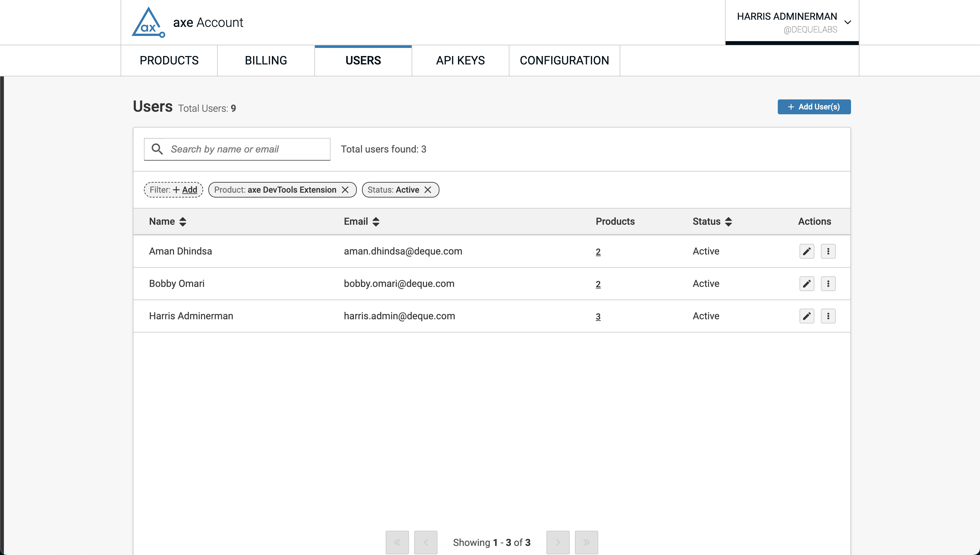Image resolution: width=980 pixels, height=555 pixels.
Task: Open the API Keys tab
Action: tap(460, 60)
